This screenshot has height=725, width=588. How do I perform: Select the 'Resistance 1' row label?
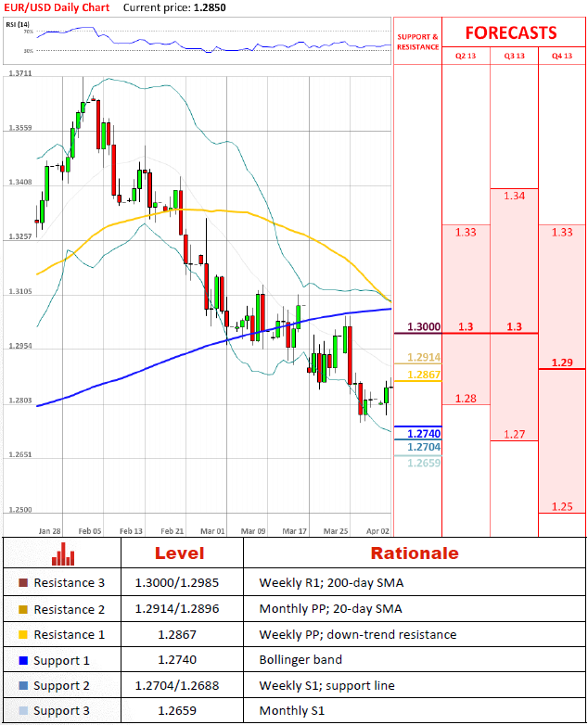[x=69, y=634]
